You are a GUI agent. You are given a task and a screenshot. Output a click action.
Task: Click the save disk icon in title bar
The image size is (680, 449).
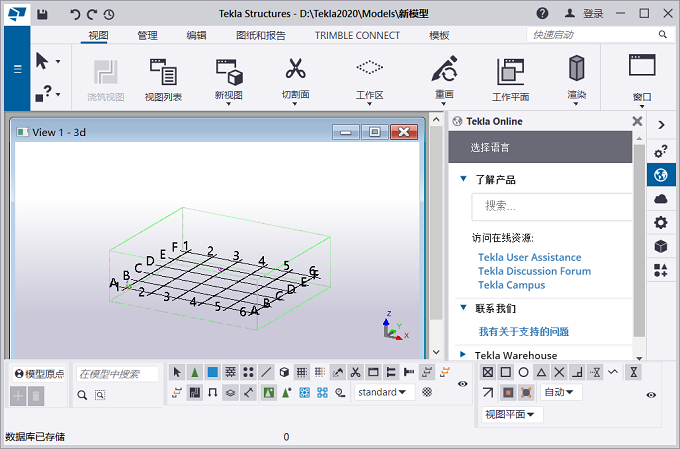(42, 14)
